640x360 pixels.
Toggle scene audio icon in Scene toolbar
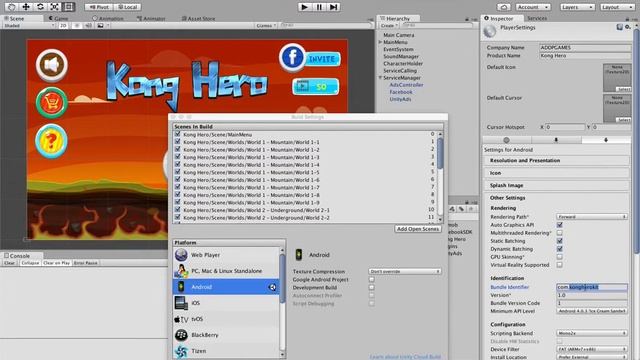[88, 25]
